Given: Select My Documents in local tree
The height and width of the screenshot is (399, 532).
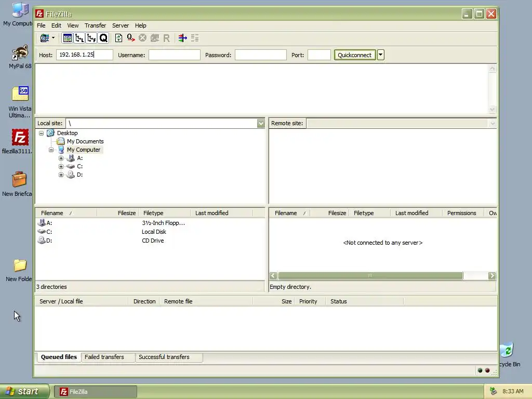Looking at the screenshot, I should click(85, 141).
